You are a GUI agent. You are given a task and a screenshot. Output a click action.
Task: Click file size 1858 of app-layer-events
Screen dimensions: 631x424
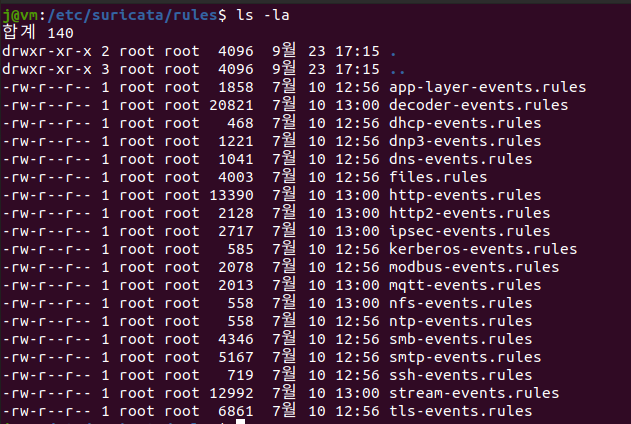pyautogui.click(x=236, y=88)
